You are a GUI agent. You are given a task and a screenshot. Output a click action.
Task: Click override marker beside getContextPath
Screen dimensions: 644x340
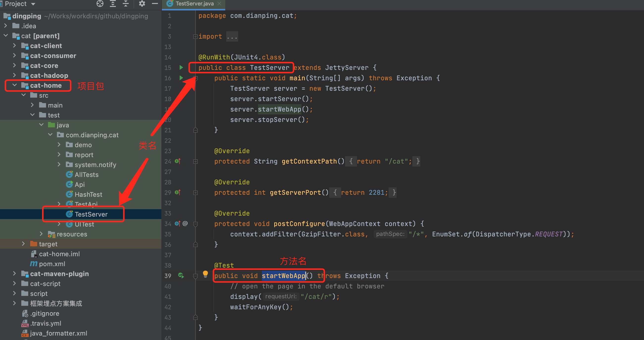click(177, 161)
